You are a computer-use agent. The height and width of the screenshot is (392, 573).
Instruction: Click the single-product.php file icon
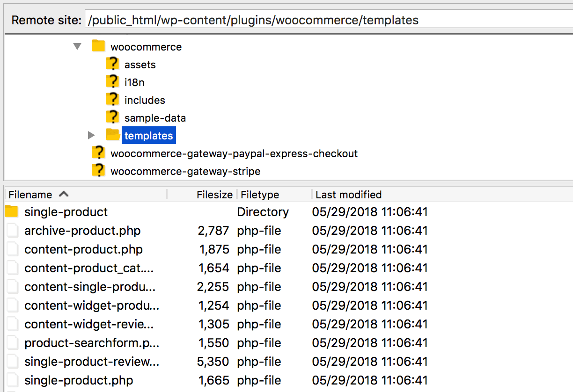tap(13, 380)
